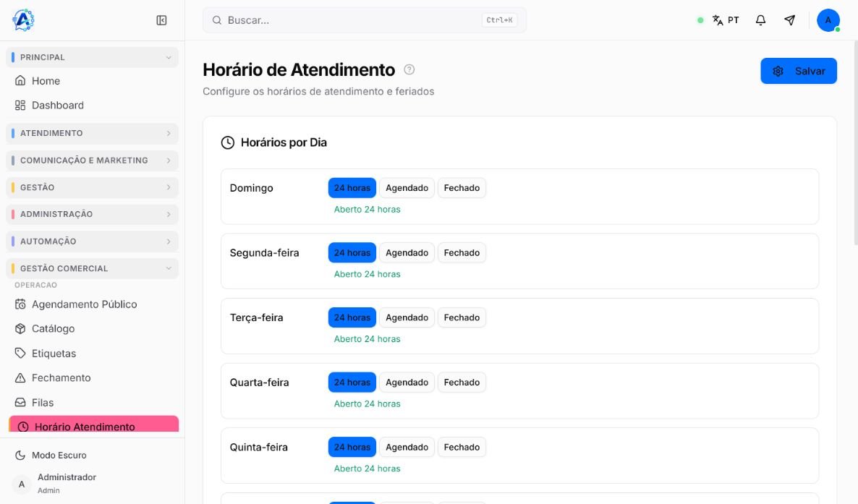This screenshot has width=858, height=504.
Task: Click the Dashboard grid icon
Action: pyautogui.click(x=20, y=105)
